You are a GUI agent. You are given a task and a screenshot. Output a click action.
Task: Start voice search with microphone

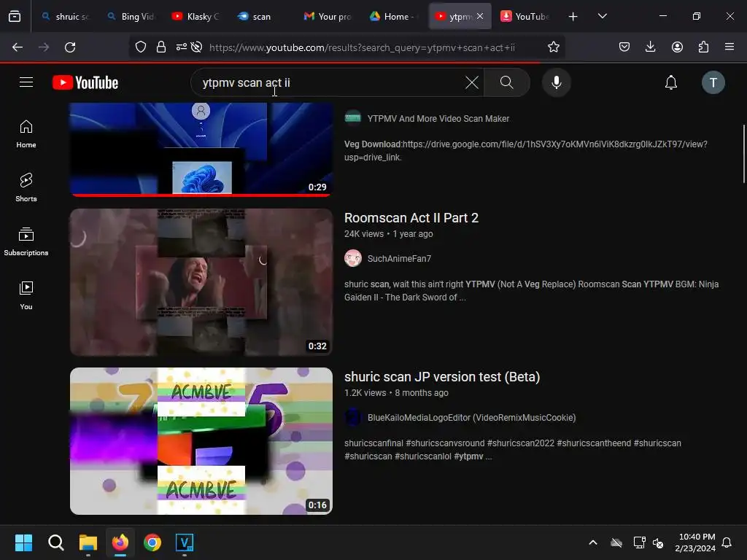tap(556, 82)
